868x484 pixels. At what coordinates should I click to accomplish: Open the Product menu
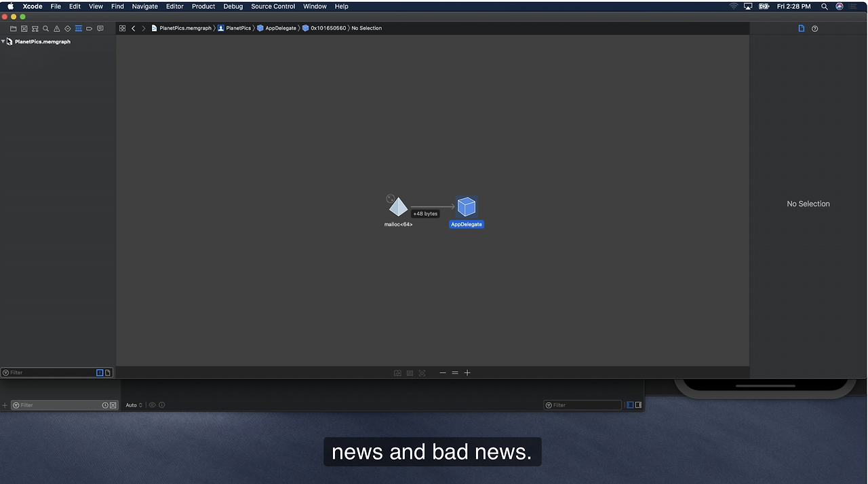(x=203, y=6)
